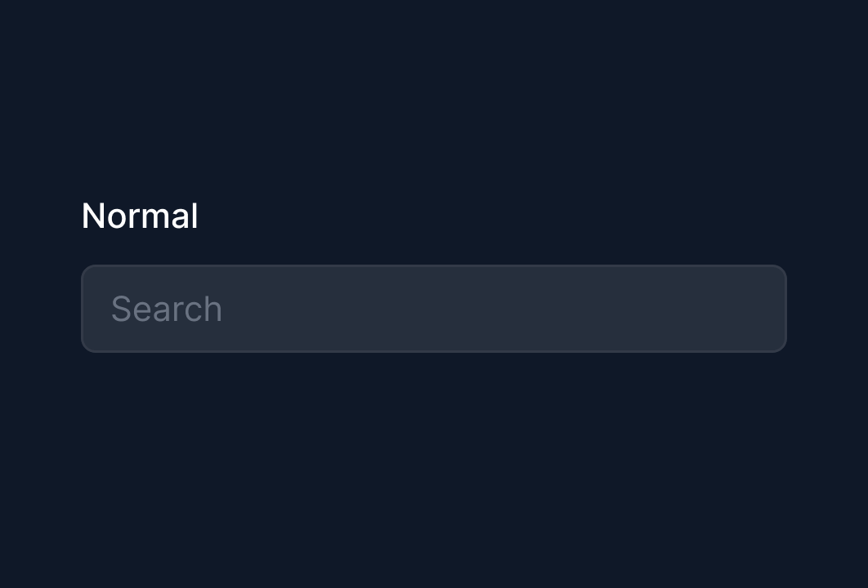Click the bordered Search entry field
The image size is (868, 588).
click(x=433, y=309)
